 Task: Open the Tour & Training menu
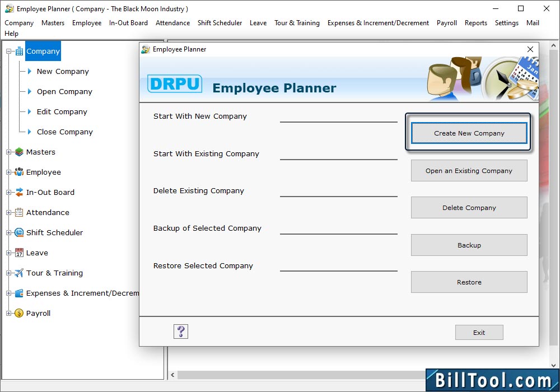(x=297, y=23)
